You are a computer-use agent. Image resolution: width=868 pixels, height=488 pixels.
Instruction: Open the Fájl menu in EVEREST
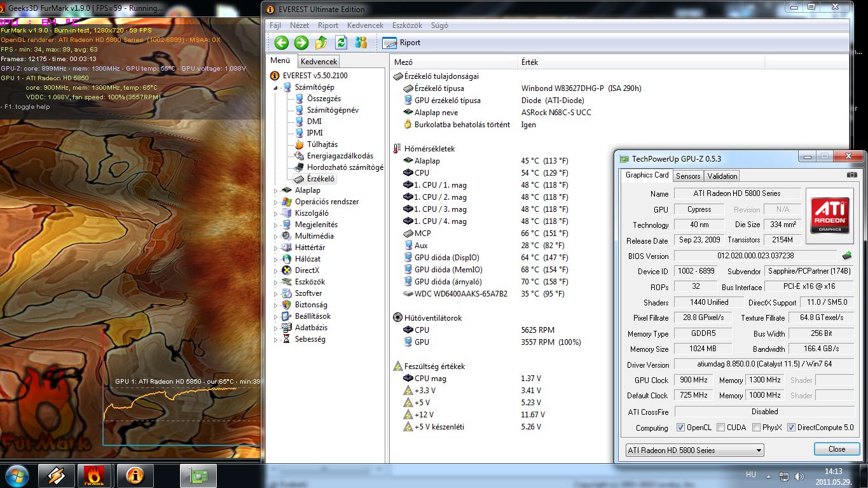point(275,25)
